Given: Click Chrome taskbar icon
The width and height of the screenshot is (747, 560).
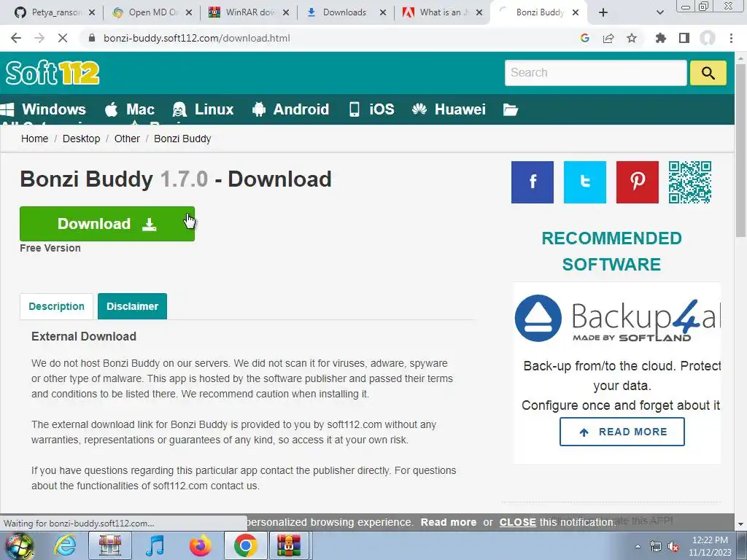Looking at the screenshot, I should click(x=245, y=545).
